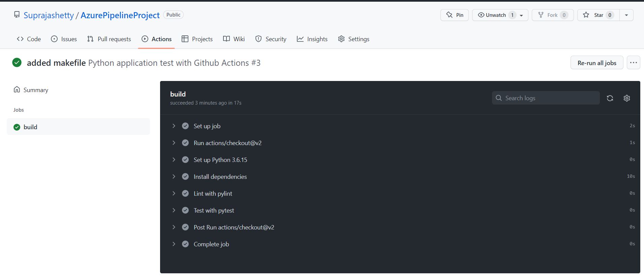Click the green check icon next to build job
The image size is (644, 276).
[17, 127]
